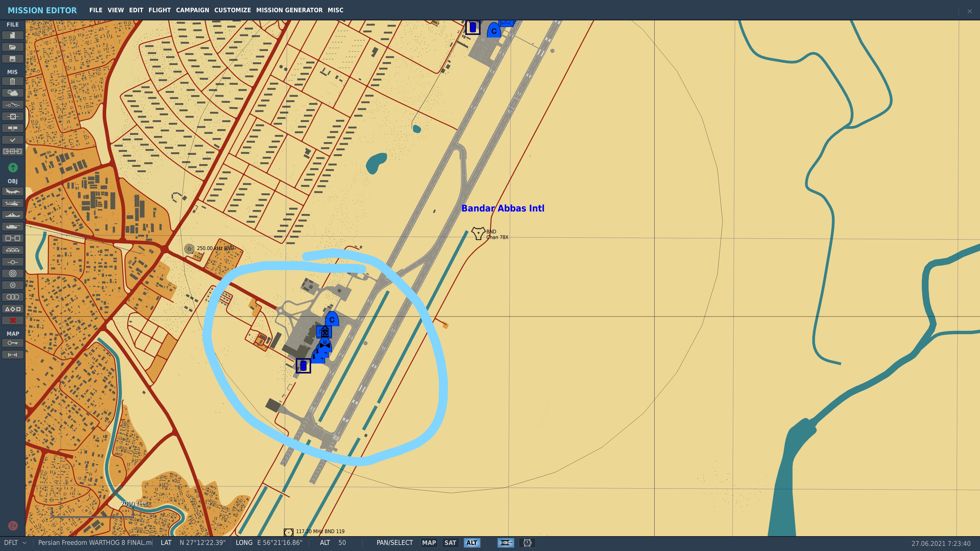Screen dimensions: 980x551
Task: Click the ALT value 50
Action: (x=342, y=543)
